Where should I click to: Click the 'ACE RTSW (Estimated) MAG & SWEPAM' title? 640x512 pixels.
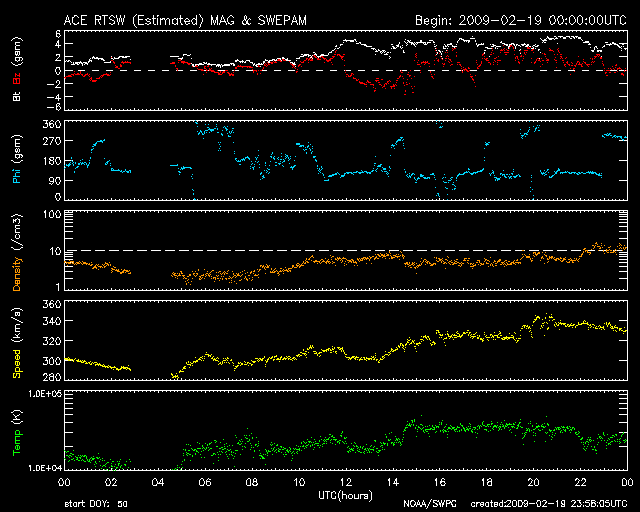[185, 20]
